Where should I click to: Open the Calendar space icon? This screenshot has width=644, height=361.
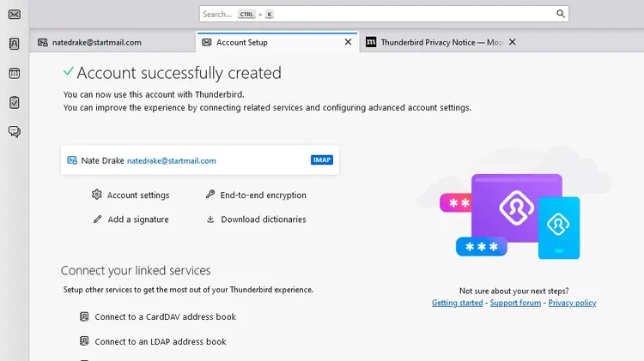coord(15,74)
